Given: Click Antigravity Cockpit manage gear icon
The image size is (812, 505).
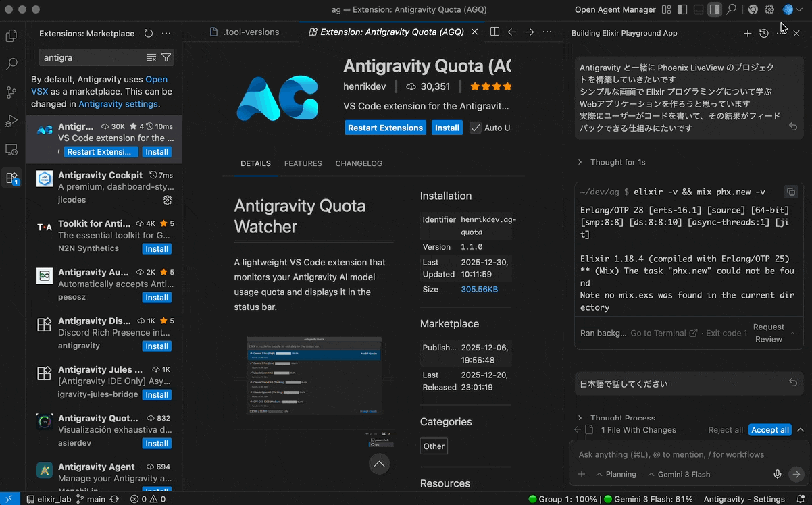Looking at the screenshot, I should (x=168, y=200).
